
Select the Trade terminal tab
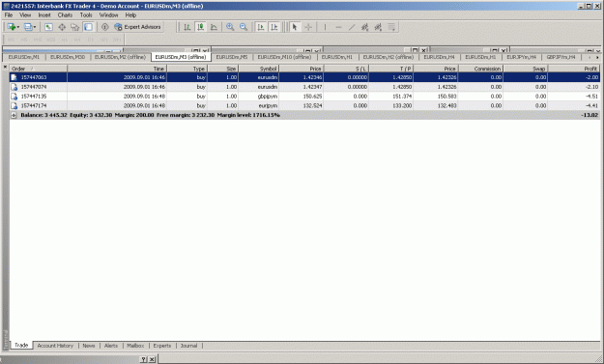21,345
